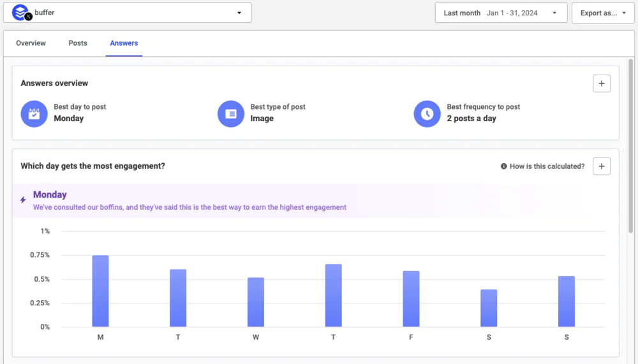Image resolution: width=638 pixels, height=364 pixels.
Task: Open the Last month date range dropdown
Action: (501, 13)
